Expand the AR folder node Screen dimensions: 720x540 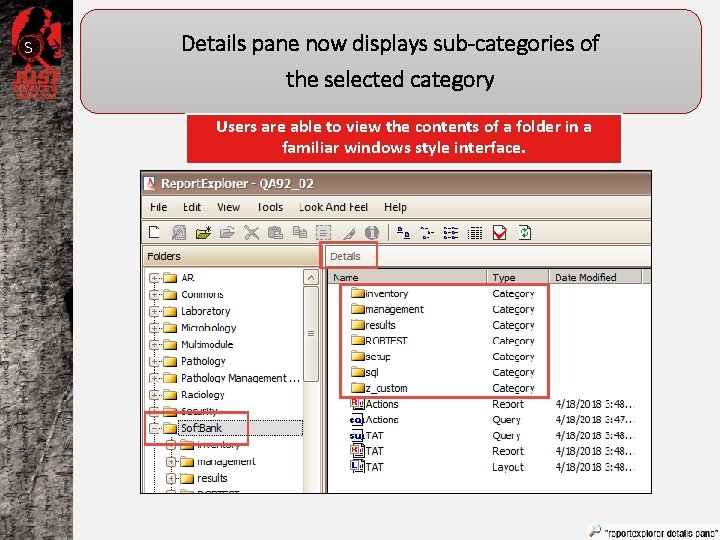click(x=154, y=278)
